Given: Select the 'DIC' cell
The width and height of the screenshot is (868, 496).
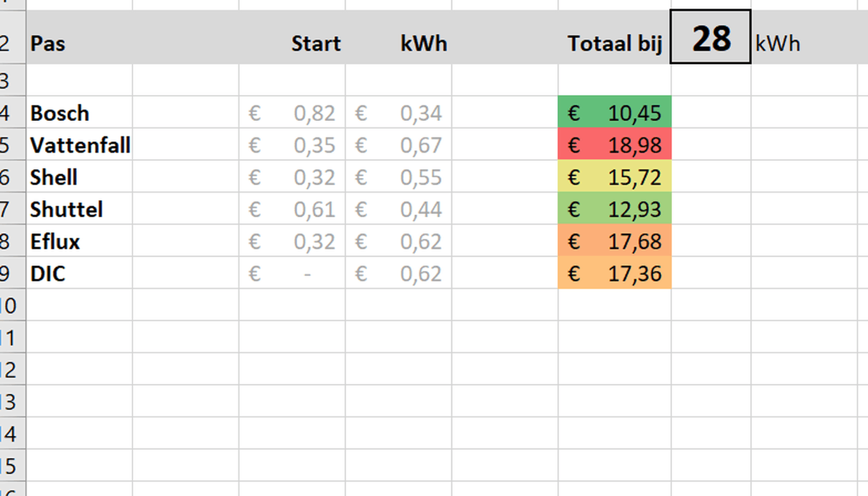Looking at the screenshot, I should point(79,273).
